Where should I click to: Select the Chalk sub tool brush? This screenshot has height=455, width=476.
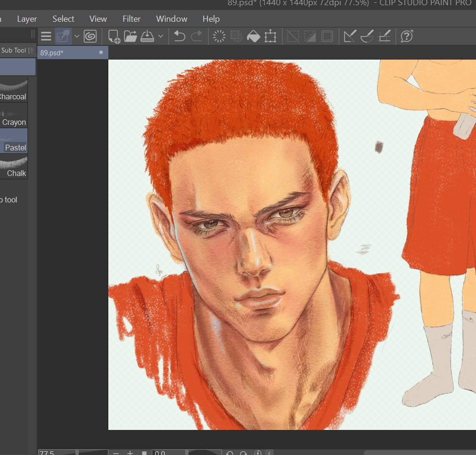tap(14, 166)
